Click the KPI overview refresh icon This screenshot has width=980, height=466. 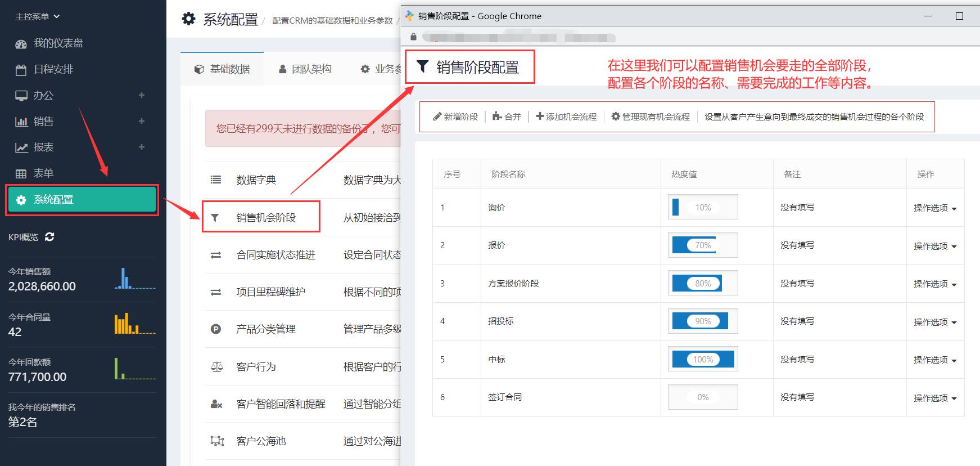click(x=49, y=237)
